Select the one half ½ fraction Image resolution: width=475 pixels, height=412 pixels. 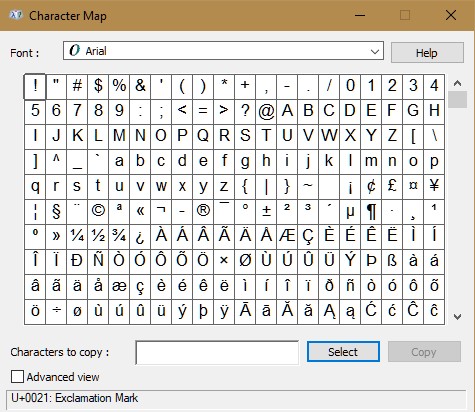coord(98,237)
